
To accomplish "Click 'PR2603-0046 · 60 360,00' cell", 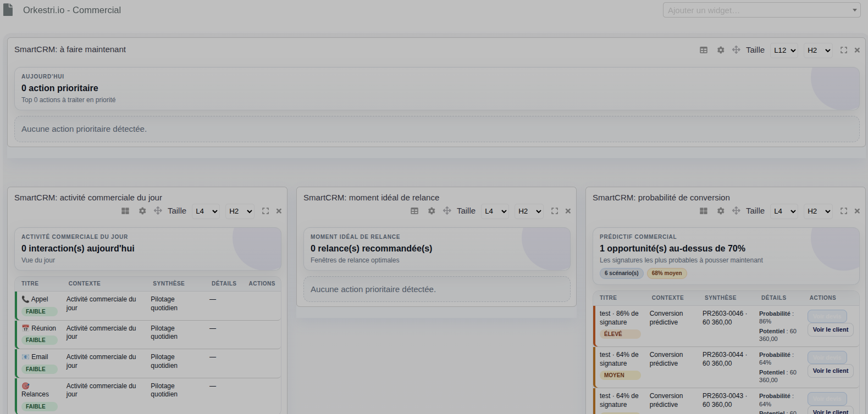I will pyautogui.click(x=725, y=318).
